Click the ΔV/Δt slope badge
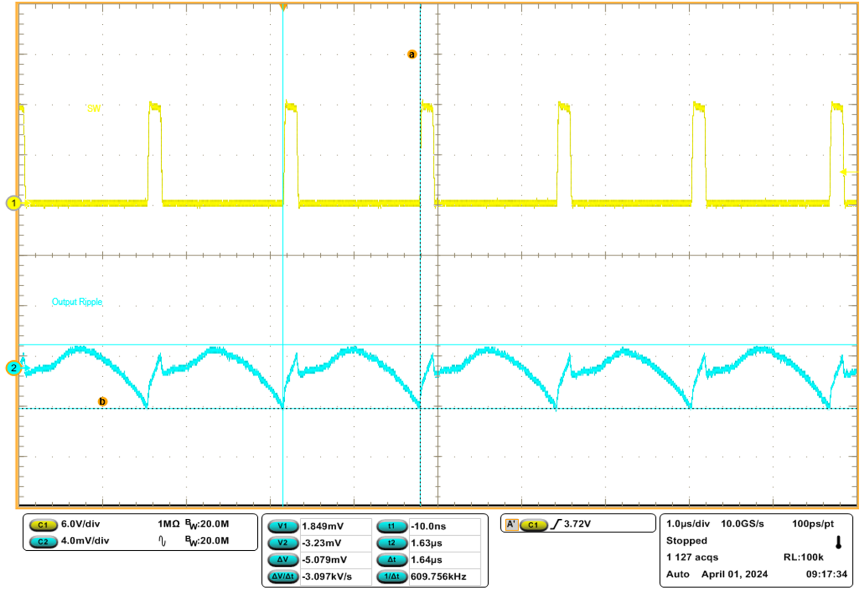The width and height of the screenshot is (868, 589). [283, 577]
